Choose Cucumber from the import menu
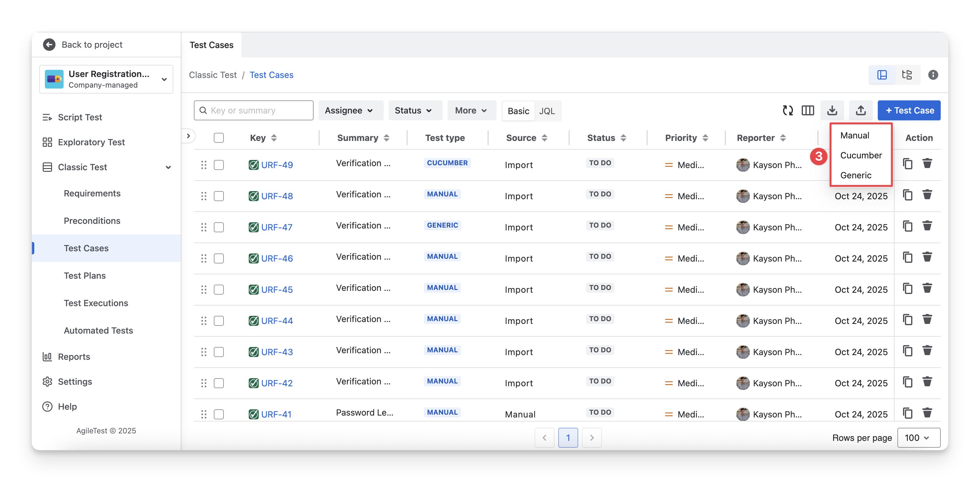Viewport: 980px width, 482px height. tap(861, 155)
